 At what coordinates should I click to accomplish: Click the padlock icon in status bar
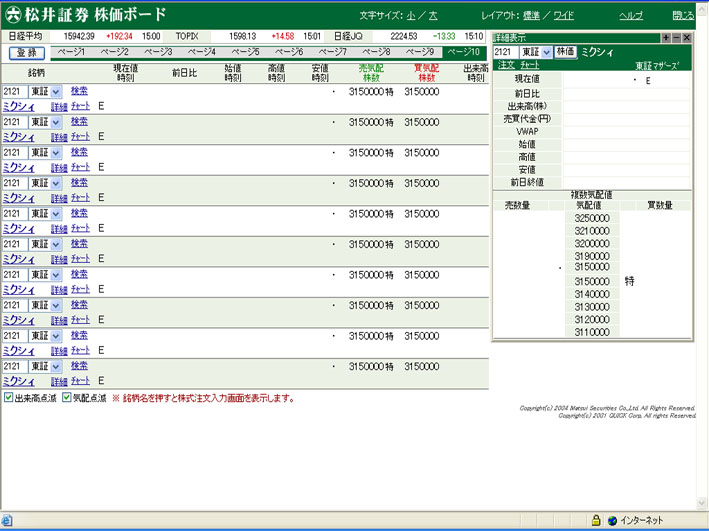596,520
